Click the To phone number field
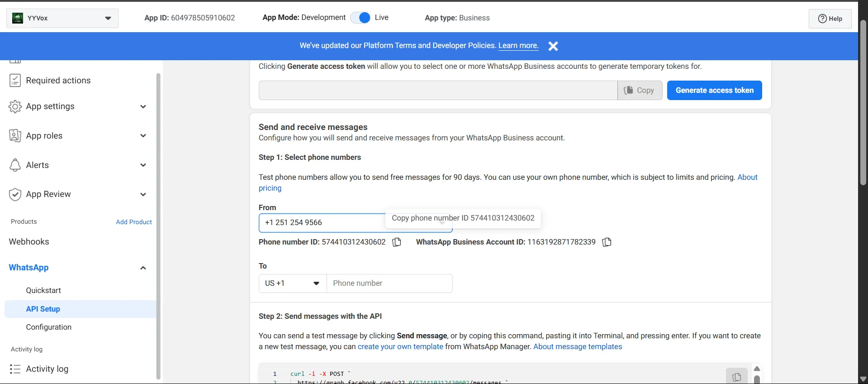The image size is (868, 384). click(x=389, y=283)
